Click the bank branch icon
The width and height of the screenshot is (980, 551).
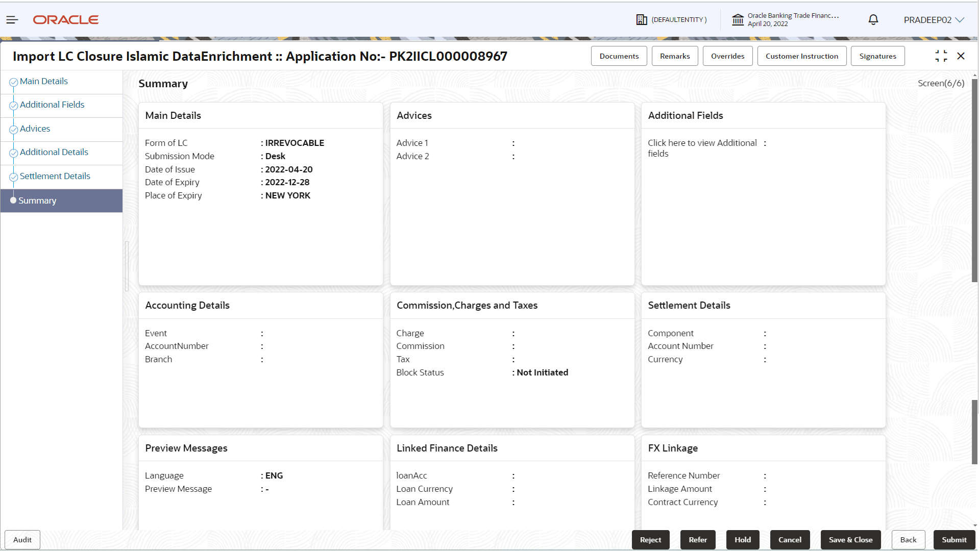click(x=738, y=20)
